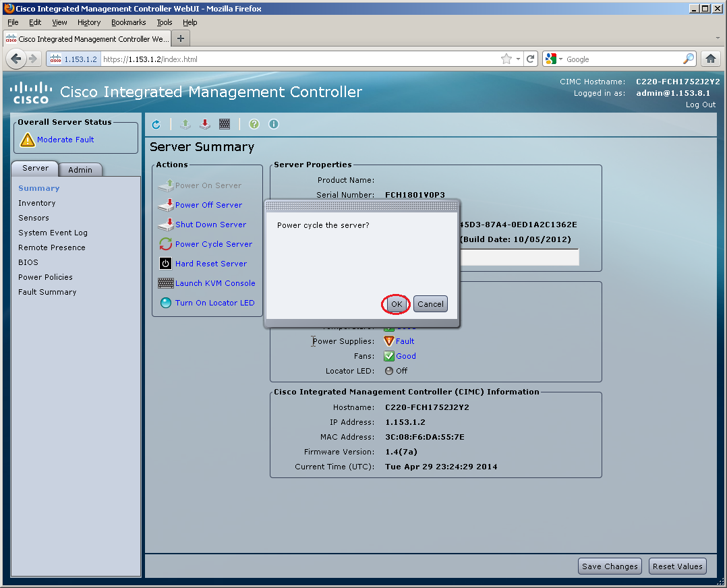Open info via blue i icon
This screenshot has width=727, height=588.
pyautogui.click(x=274, y=124)
